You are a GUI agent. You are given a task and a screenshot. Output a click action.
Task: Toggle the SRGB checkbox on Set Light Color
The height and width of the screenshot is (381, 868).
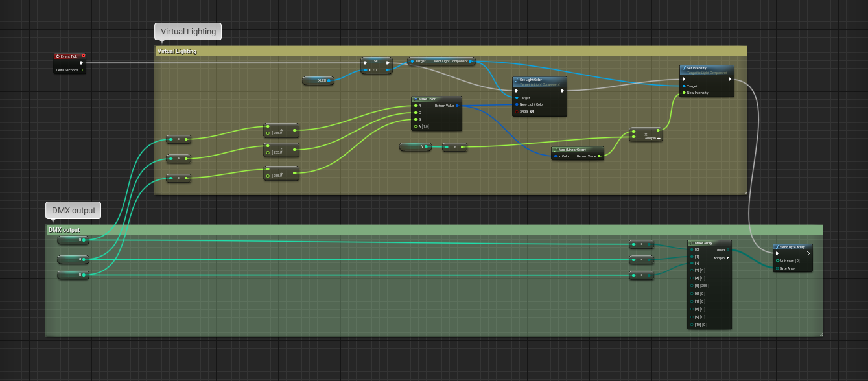pyautogui.click(x=532, y=111)
